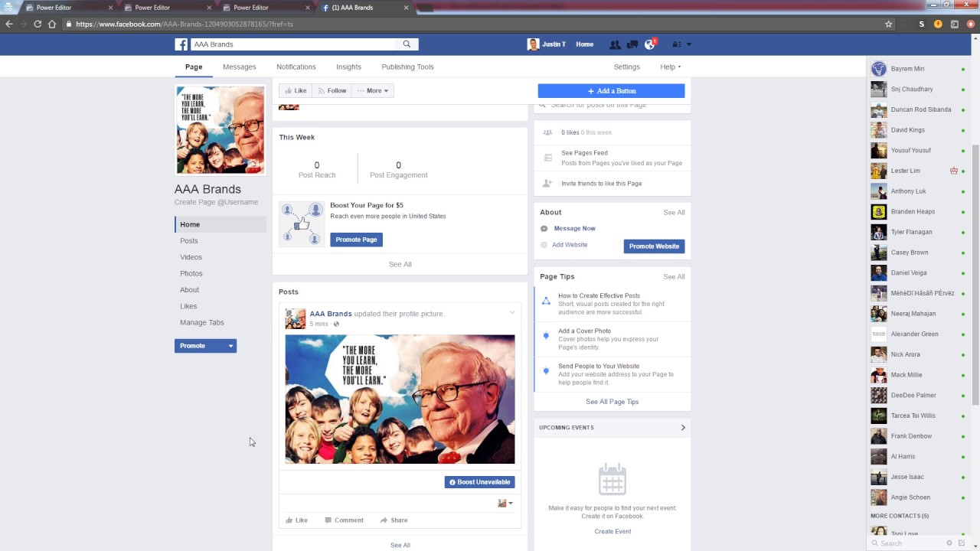Screen dimensions: 980x551
Task: Click See Pages Feed
Action: click(584, 153)
